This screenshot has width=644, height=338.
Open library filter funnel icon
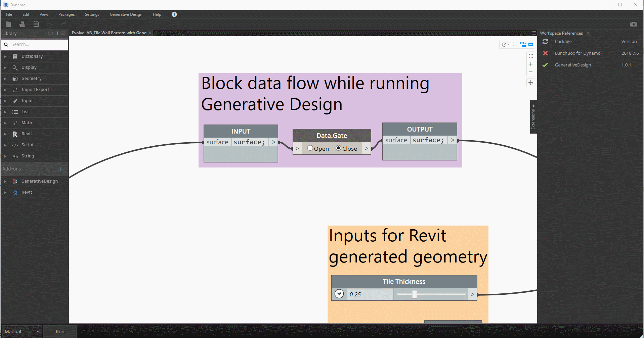(53, 33)
